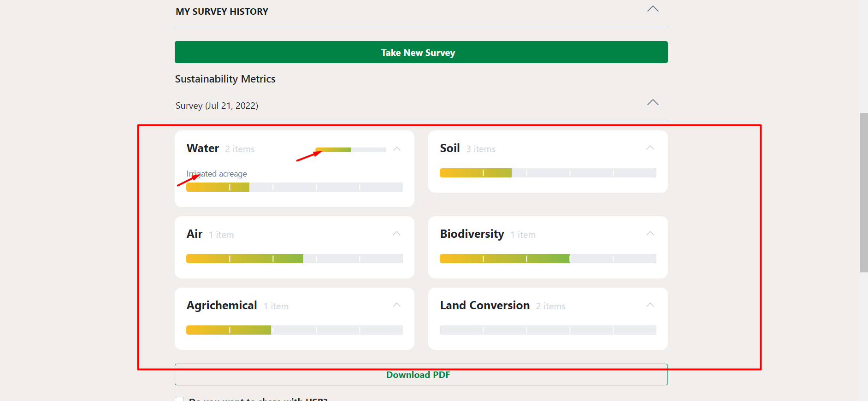The width and height of the screenshot is (868, 401).
Task: Collapse the My Survey History section
Action: click(x=653, y=9)
